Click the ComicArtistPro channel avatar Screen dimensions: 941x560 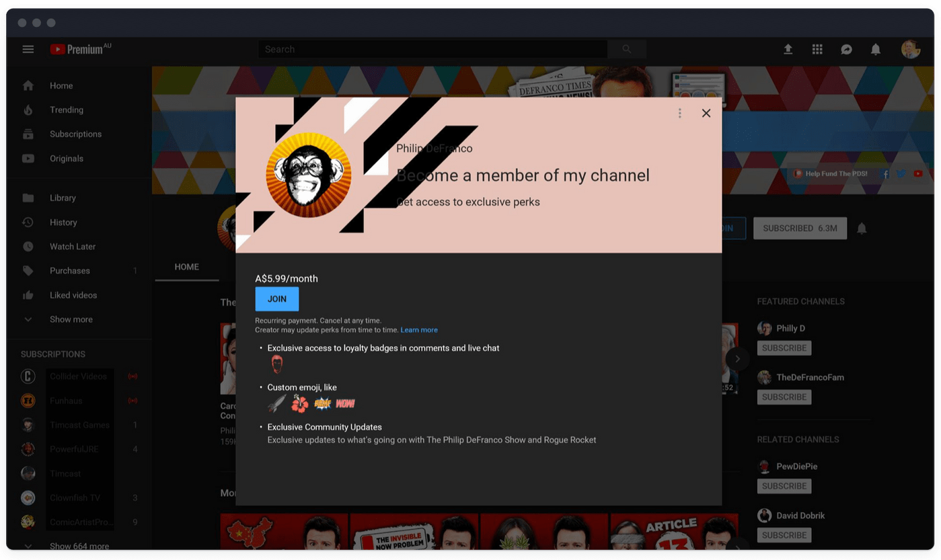[28, 522]
